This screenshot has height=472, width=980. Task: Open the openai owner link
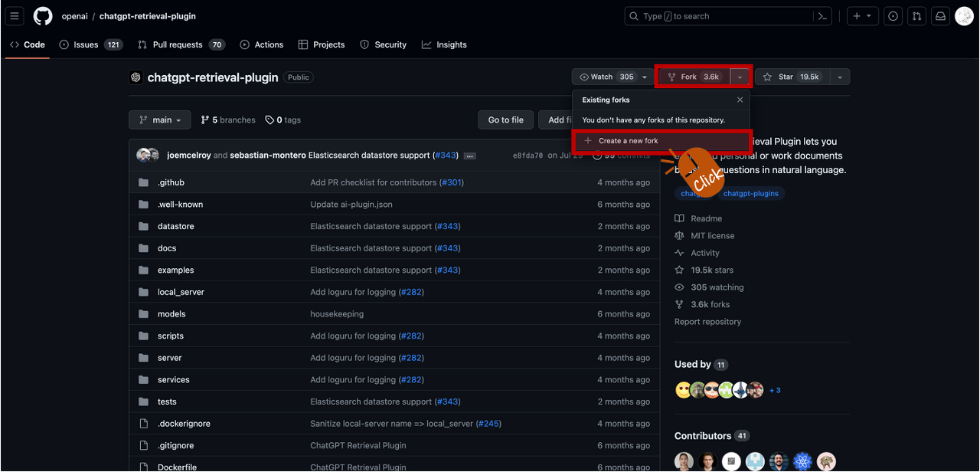(75, 16)
